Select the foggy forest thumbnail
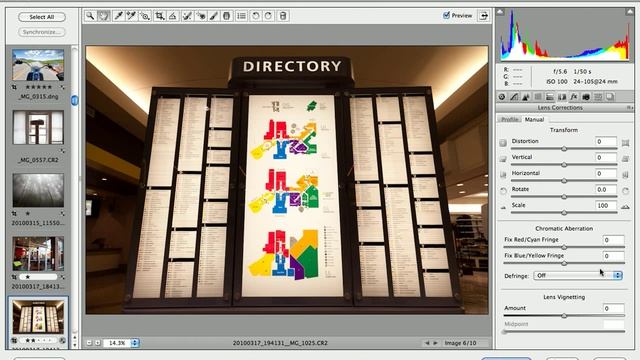Viewport: 640px width, 360px height. [x=38, y=190]
